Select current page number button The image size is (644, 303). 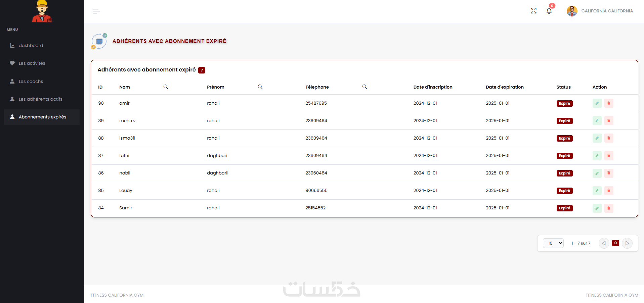615,243
